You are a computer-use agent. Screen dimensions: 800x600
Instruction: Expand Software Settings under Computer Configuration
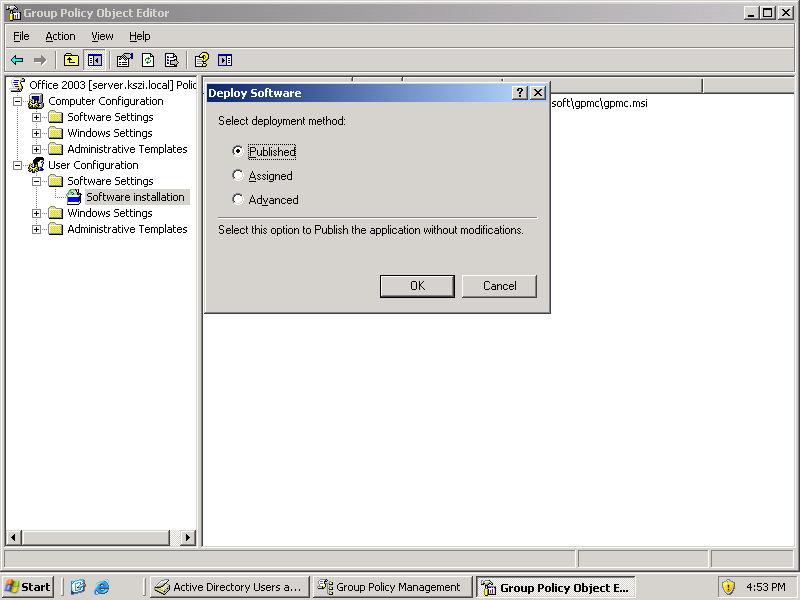pos(36,117)
